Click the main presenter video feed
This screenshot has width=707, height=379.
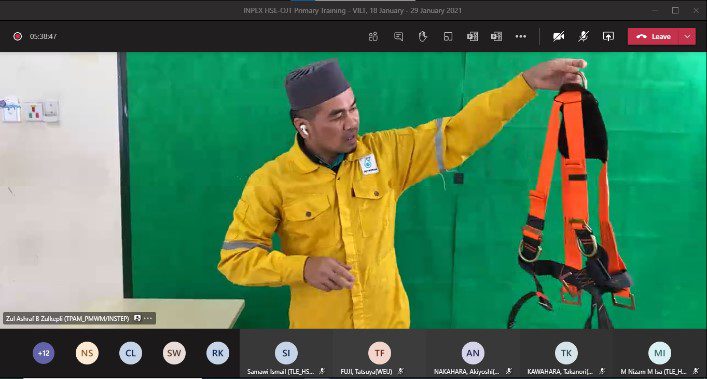pos(354,190)
